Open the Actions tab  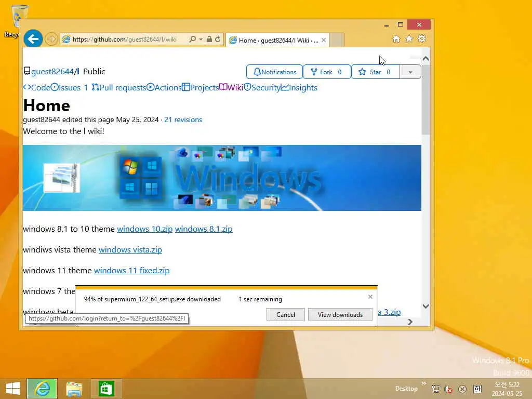(x=164, y=87)
